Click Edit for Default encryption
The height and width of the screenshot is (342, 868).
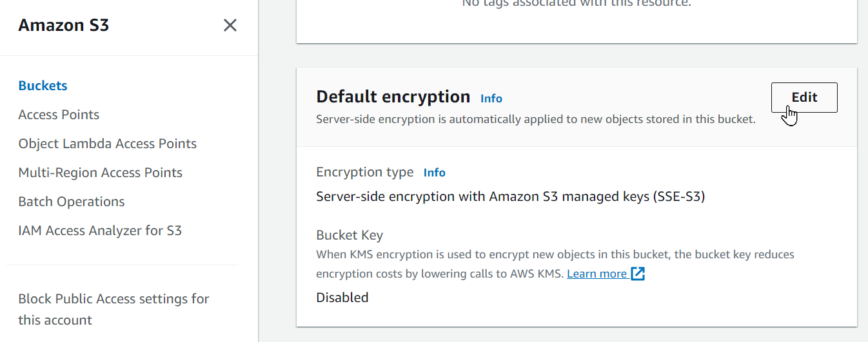(804, 97)
